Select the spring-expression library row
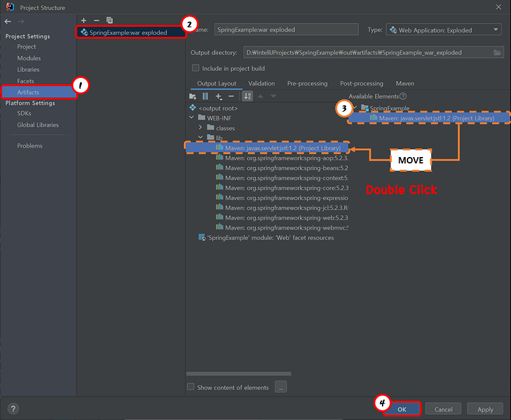 point(282,198)
